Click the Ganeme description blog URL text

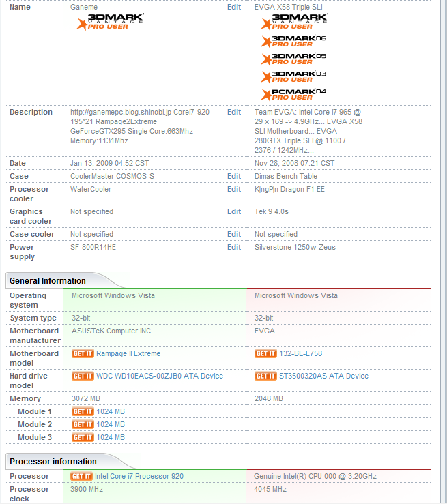coord(121,112)
